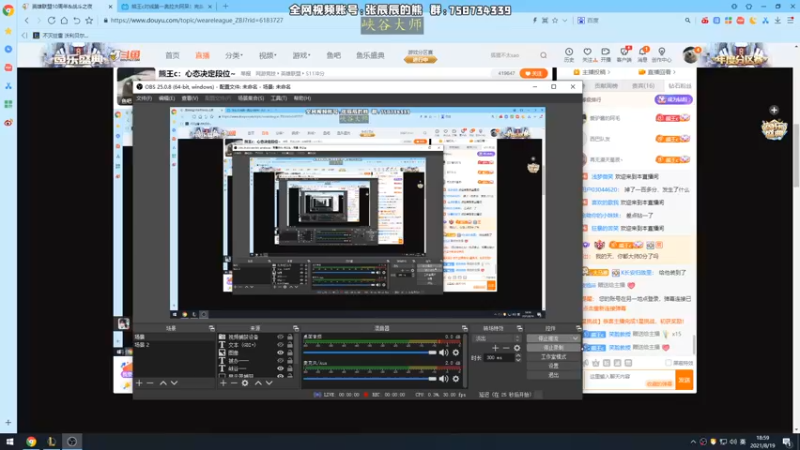Toggle lock on video capture device source
This screenshot has height=450, width=800.
pyautogui.click(x=290, y=337)
